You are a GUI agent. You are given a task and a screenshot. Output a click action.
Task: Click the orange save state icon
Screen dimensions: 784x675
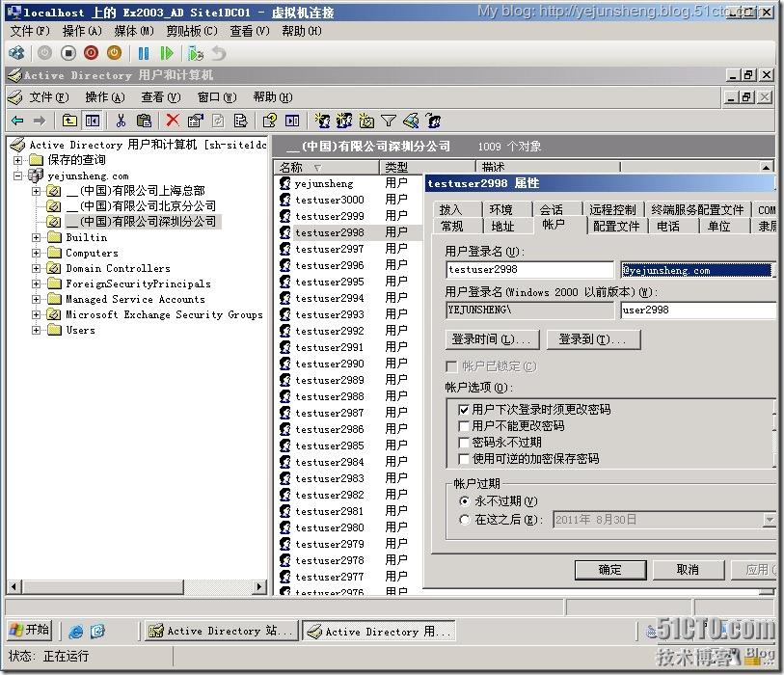(x=114, y=53)
